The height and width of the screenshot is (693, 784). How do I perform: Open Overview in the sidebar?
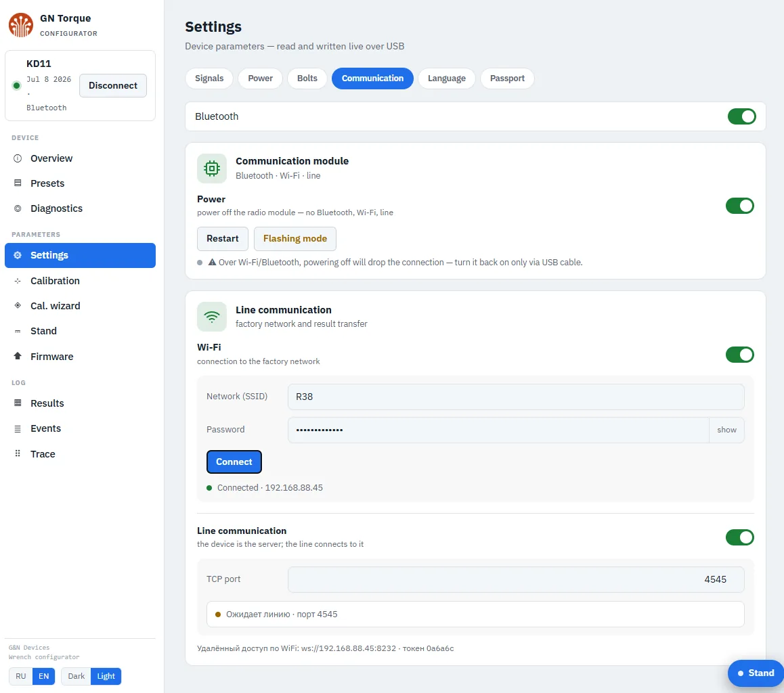80,158
